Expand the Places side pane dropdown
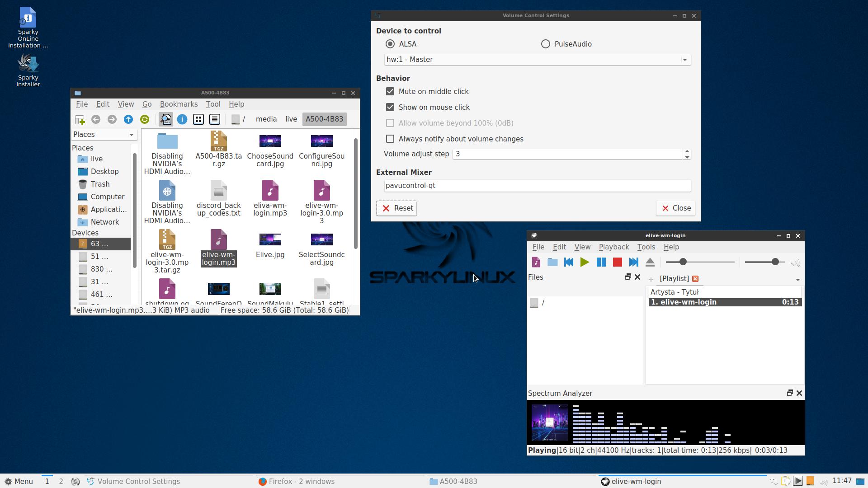The height and width of the screenshot is (488, 868). 131,135
